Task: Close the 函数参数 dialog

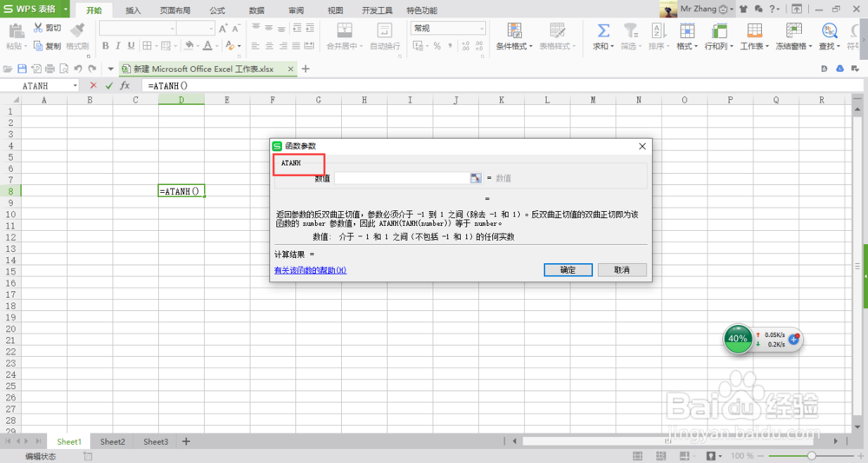Action: click(642, 146)
